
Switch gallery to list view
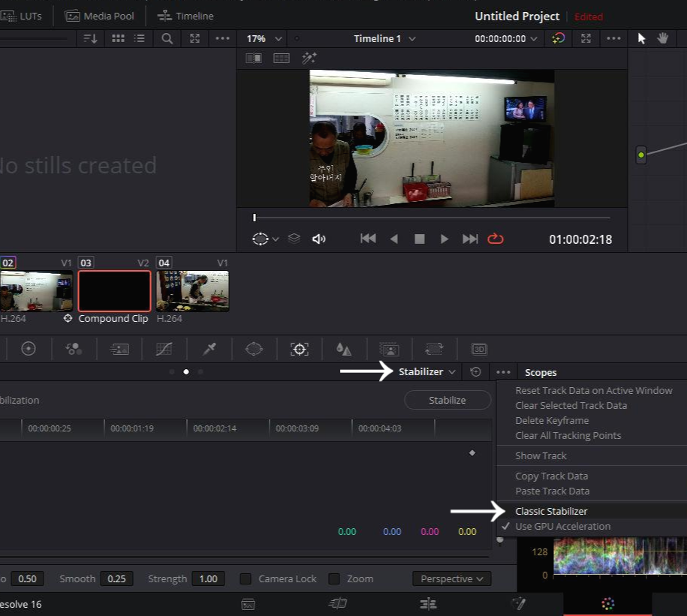tap(140, 38)
